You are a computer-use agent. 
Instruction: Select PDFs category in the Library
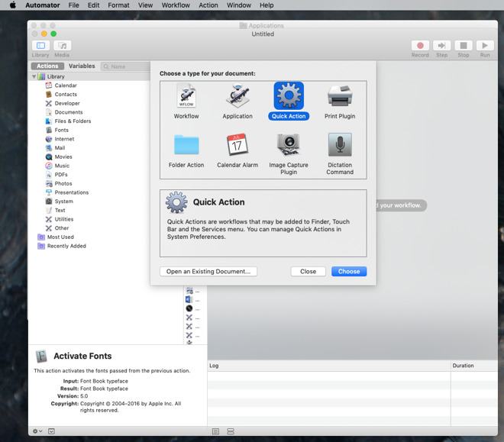(61, 175)
